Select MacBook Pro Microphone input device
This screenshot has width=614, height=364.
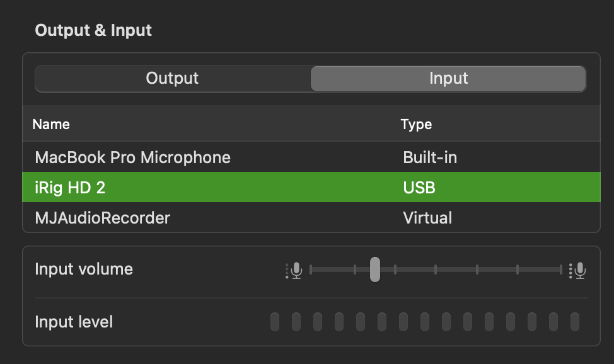click(x=311, y=157)
